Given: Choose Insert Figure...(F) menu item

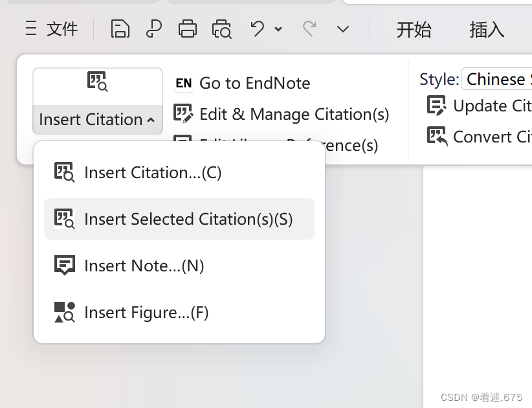Looking at the screenshot, I should click(179, 312).
